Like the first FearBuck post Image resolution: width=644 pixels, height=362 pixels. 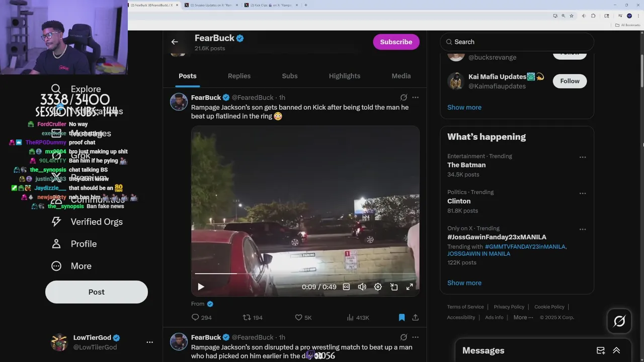tap(303, 317)
